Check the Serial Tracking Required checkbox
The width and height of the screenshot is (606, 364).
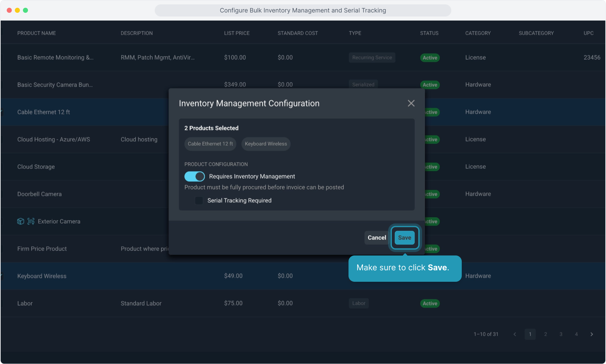199,201
